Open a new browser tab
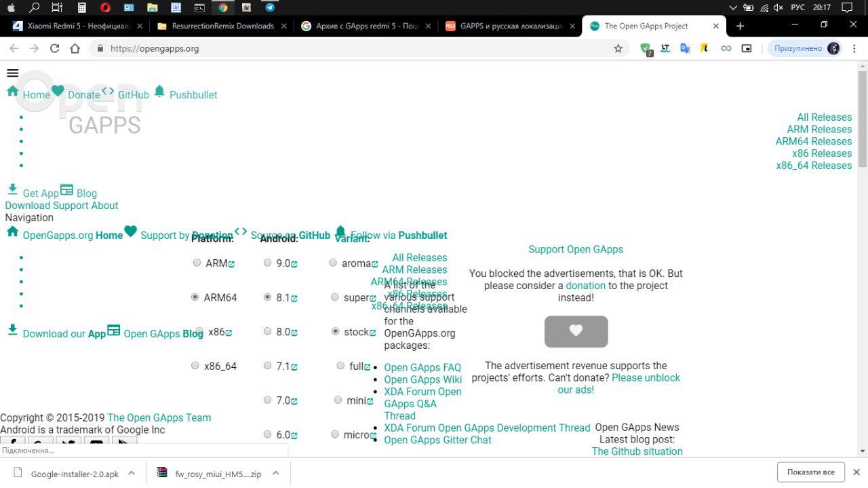868x488 pixels. pyautogui.click(x=740, y=26)
